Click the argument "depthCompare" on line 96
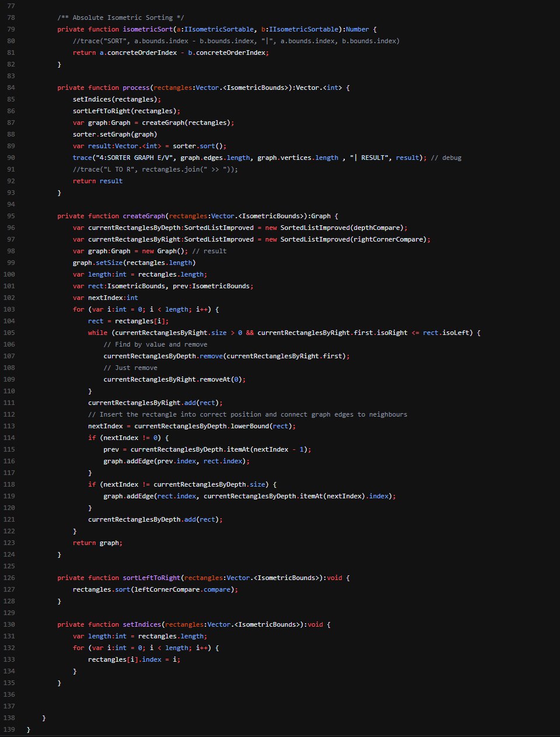This screenshot has height=737, width=560. (377, 228)
